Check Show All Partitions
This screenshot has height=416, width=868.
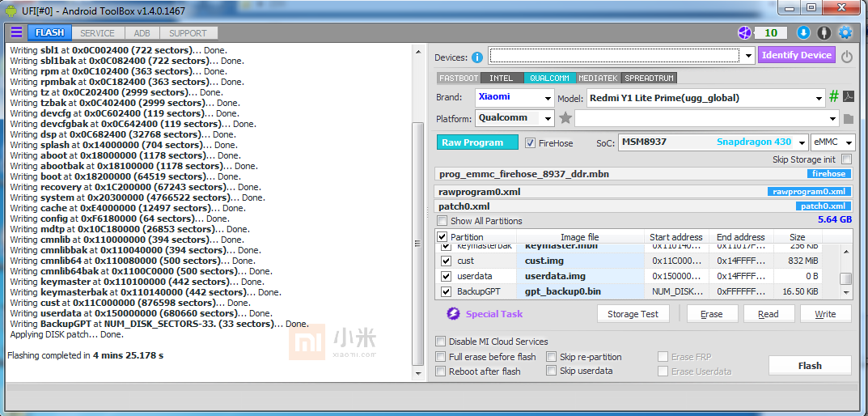pyautogui.click(x=442, y=221)
